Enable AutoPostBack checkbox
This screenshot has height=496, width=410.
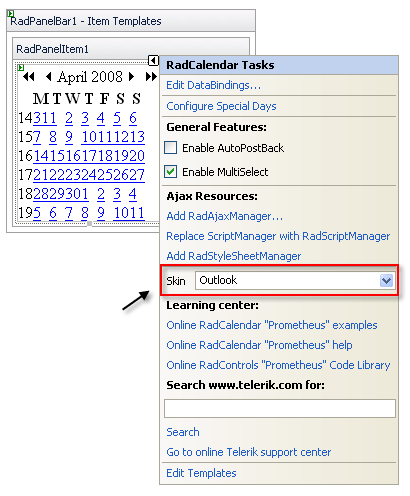click(171, 148)
